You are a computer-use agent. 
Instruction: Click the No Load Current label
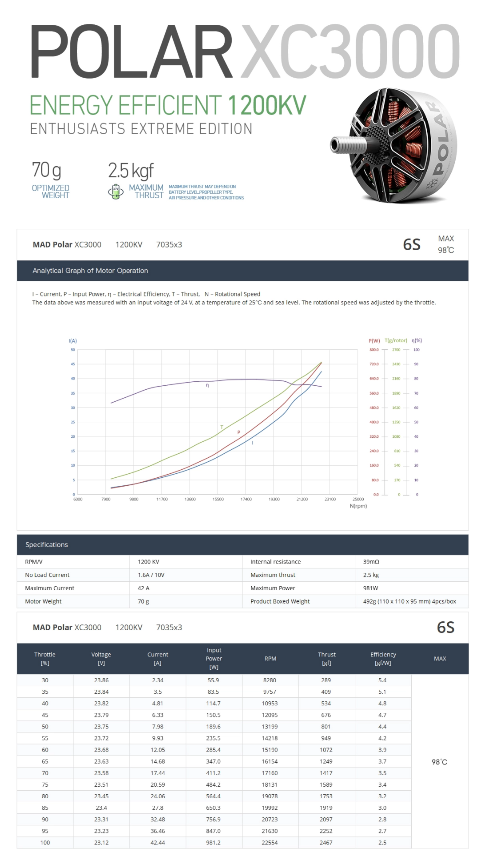coord(47,575)
